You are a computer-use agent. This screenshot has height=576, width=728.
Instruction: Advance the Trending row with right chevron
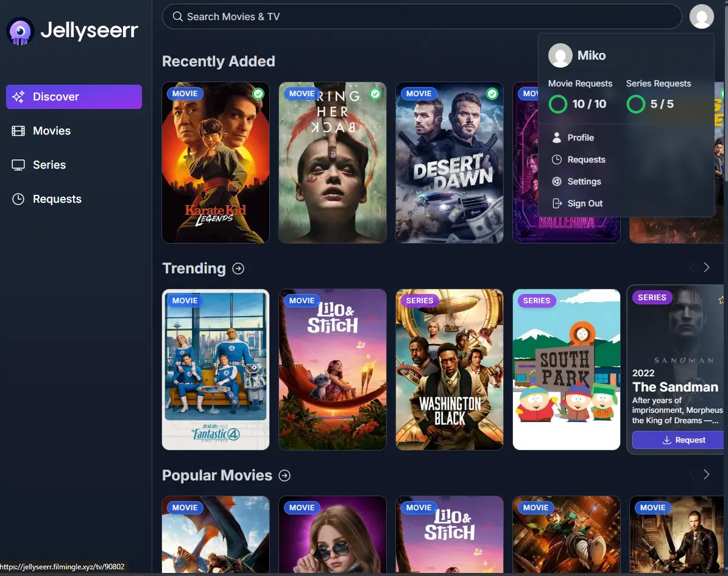pyautogui.click(x=706, y=267)
